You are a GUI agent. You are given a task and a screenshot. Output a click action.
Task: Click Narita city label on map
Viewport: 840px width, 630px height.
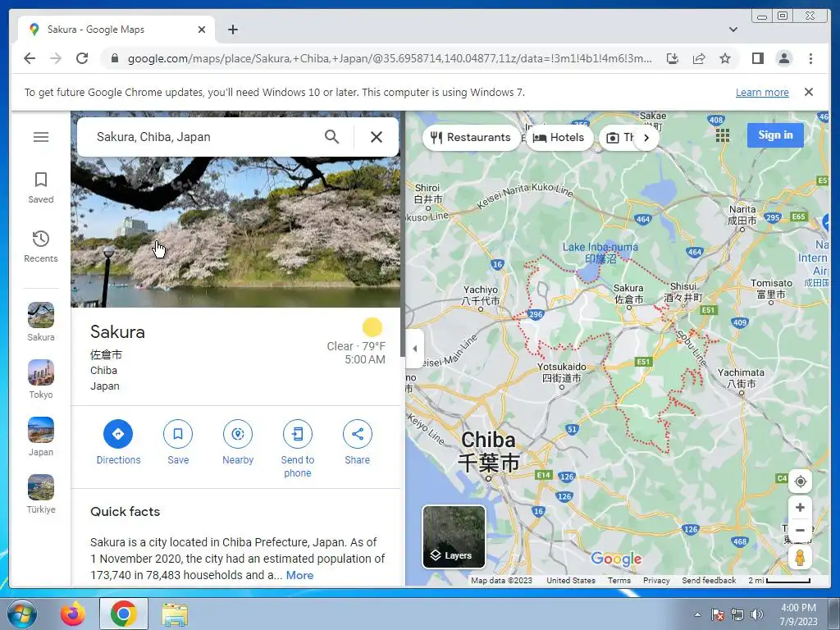pyautogui.click(x=742, y=215)
